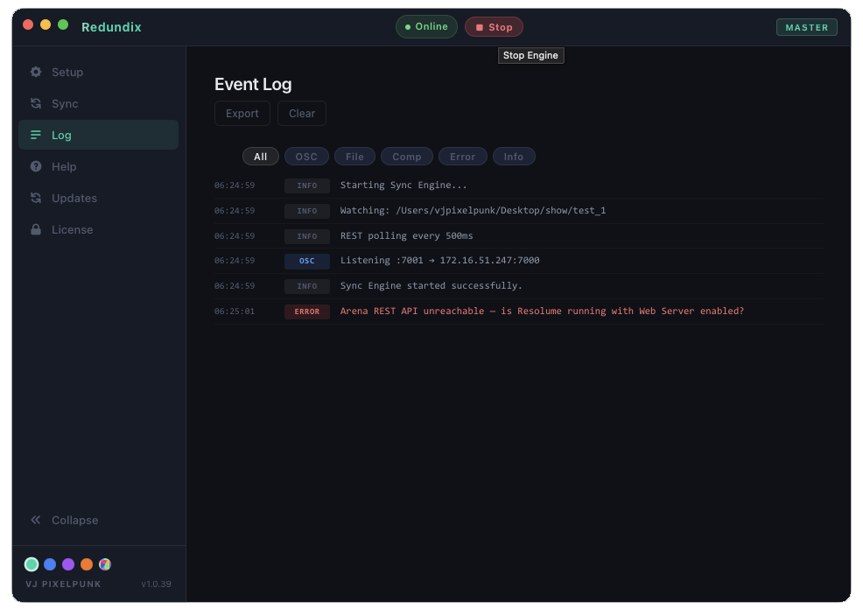The width and height of the screenshot is (863, 616).
Task: Click the Updates refresh icon
Action: coord(36,198)
